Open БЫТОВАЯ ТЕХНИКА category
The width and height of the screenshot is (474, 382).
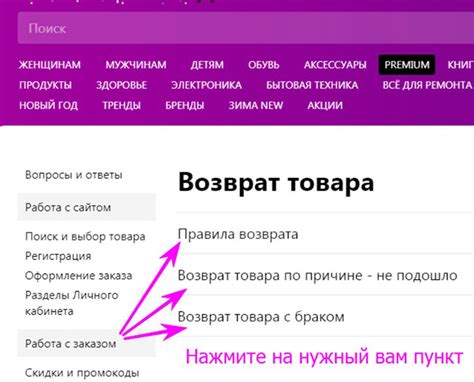pos(312,85)
